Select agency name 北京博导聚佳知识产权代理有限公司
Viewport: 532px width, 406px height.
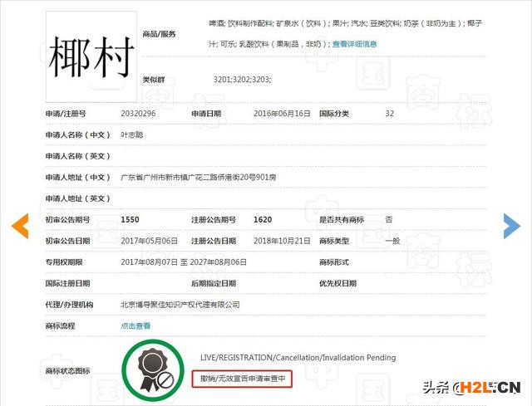[180, 305]
